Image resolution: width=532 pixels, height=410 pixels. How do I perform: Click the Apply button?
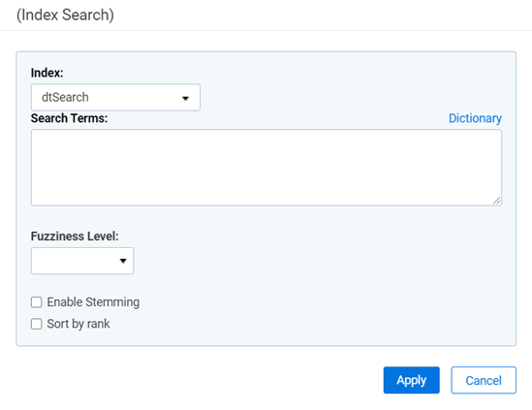(412, 380)
